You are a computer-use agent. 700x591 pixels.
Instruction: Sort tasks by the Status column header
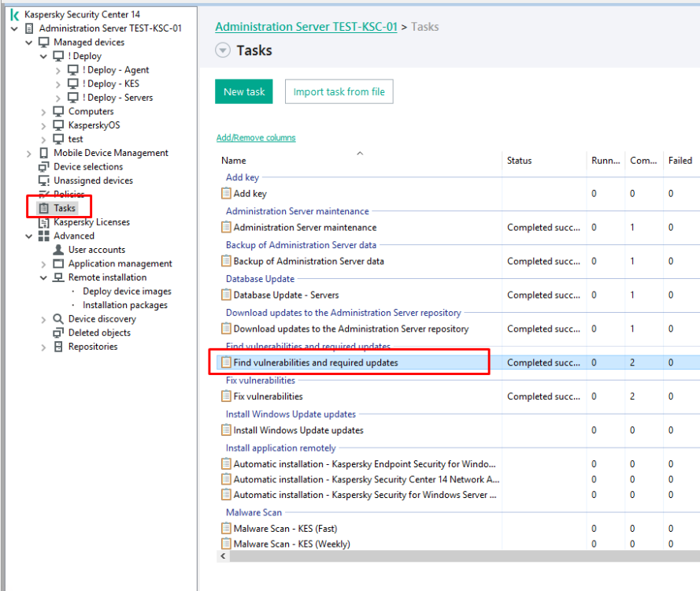519,161
